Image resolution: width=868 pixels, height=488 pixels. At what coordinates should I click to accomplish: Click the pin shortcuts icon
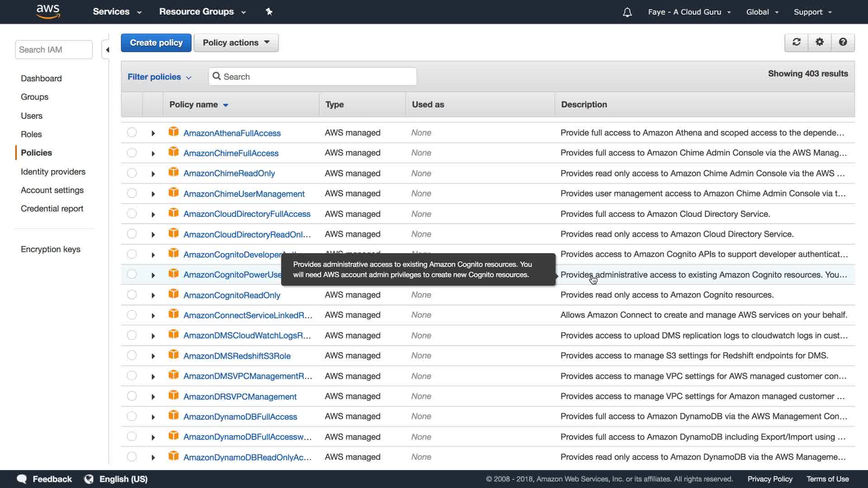pyautogui.click(x=269, y=12)
